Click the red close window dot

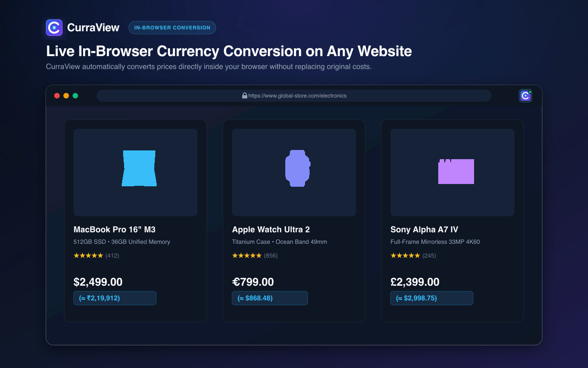(57, 96)
